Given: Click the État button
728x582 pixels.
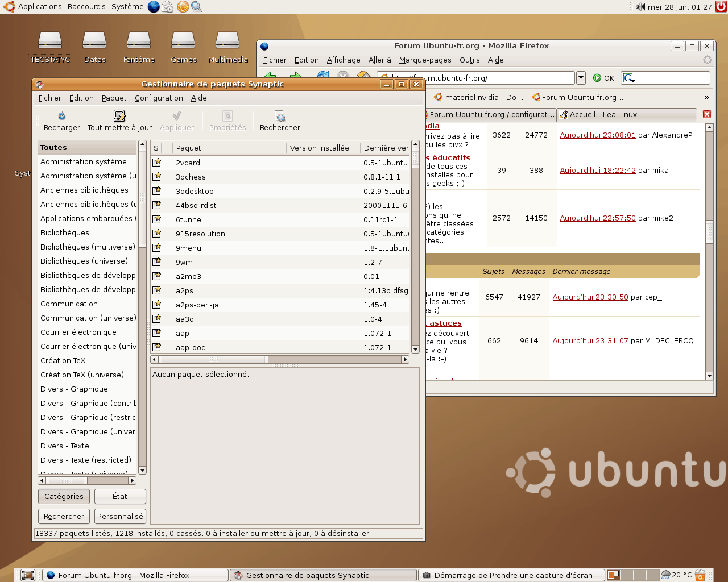Looking at the screenshot, I should [120, 496].
